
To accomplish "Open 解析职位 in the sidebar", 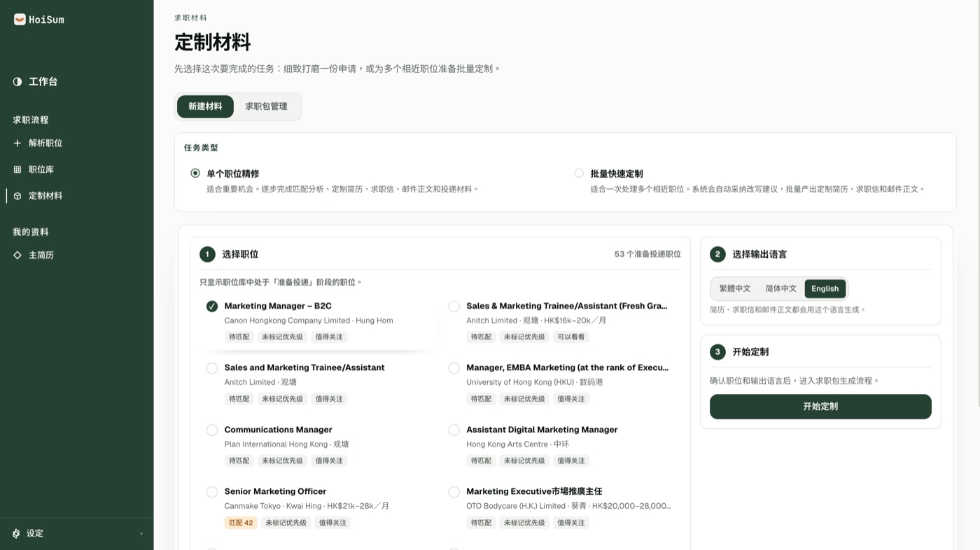I will click(x=76, y=143).
